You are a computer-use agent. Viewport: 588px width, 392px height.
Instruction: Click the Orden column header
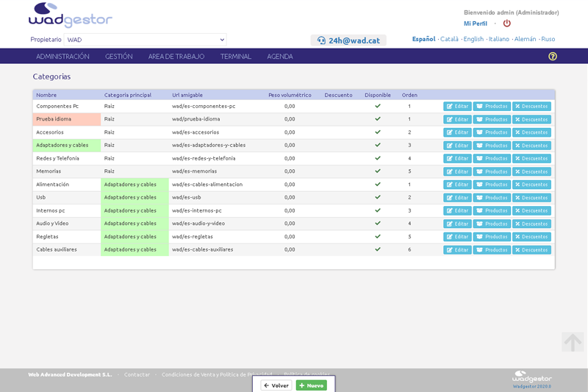pyautogui.click(x=409, y=96)
